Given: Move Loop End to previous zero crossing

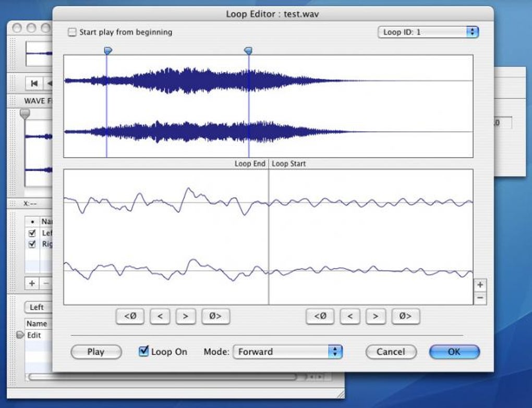Looking at the screenshot, I should 130,316.
